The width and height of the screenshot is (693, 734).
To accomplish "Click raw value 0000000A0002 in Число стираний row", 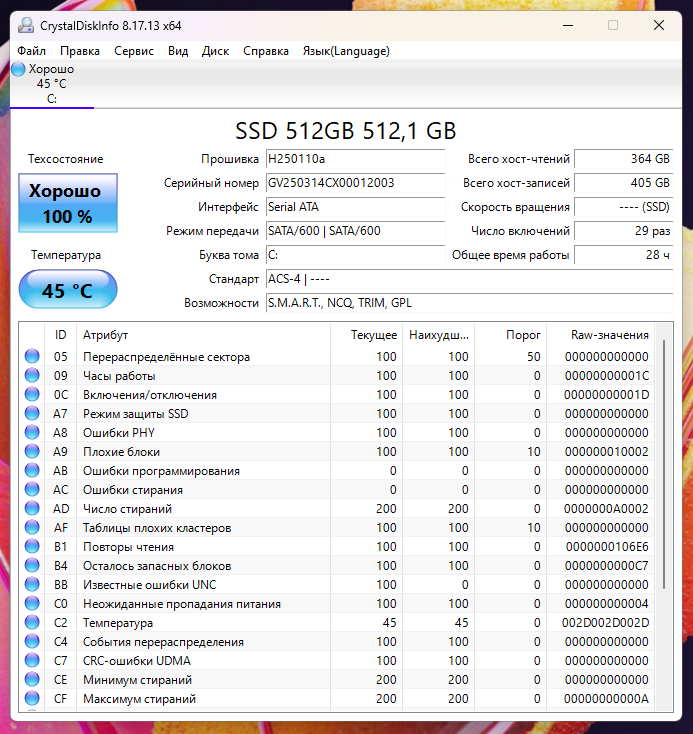I will [606, 509].
